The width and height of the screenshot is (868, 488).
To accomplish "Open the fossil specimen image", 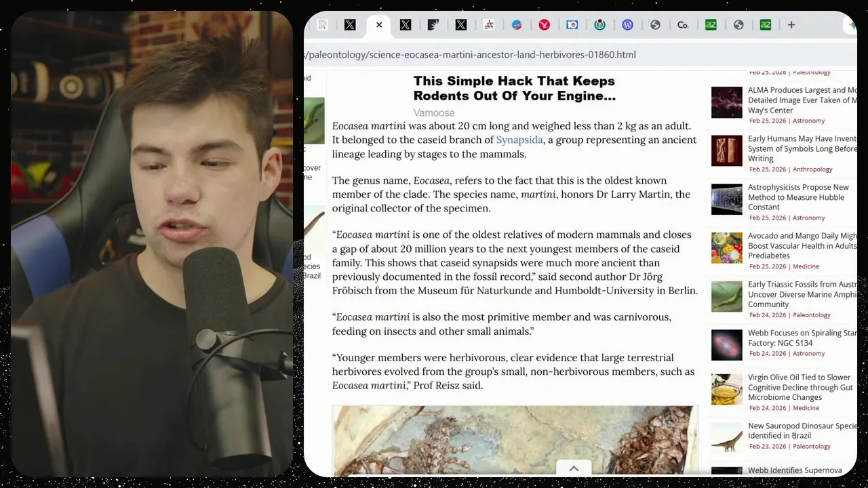I will [x=514, y=441].
